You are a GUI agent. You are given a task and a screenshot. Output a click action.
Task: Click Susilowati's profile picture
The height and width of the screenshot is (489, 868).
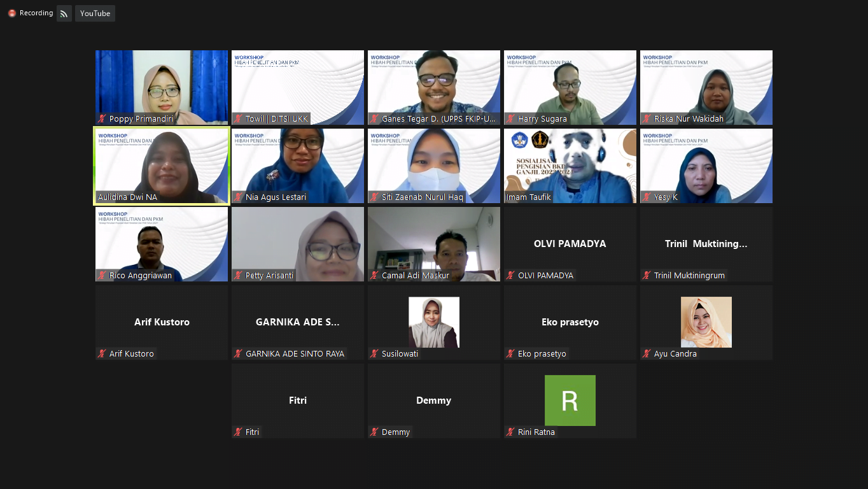pos(433,322)
